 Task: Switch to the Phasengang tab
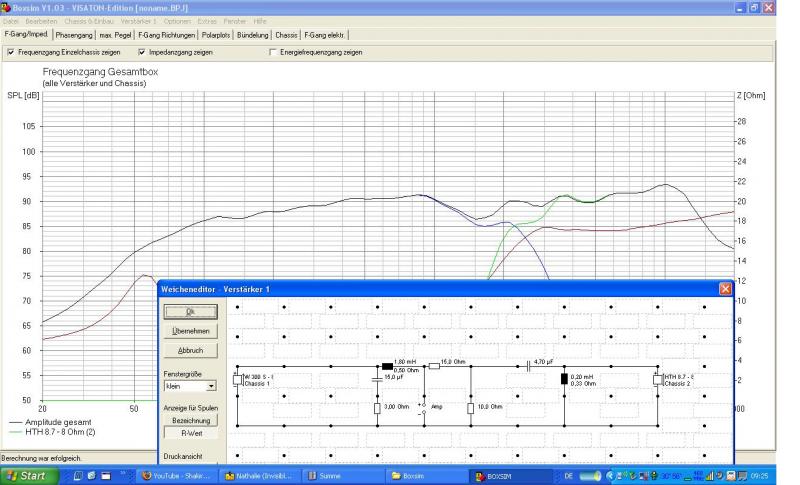(x=74, y=34)
